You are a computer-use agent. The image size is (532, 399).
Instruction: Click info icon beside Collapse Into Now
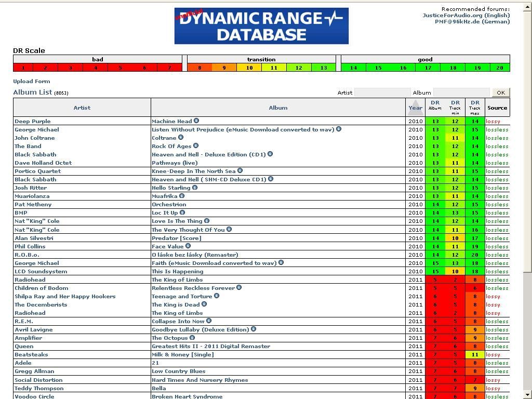[x=209, y=321]
